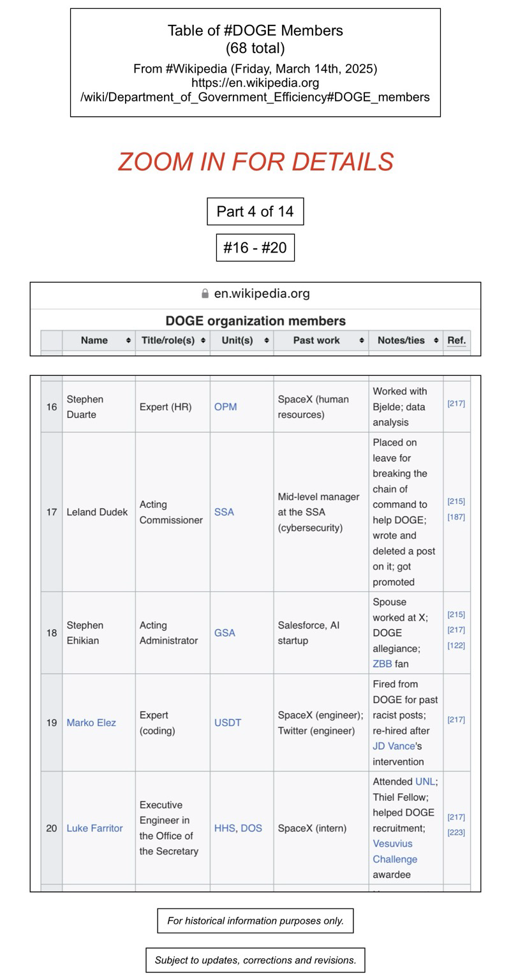
Task: Click the Name column header label
Action: click(94, 340)
